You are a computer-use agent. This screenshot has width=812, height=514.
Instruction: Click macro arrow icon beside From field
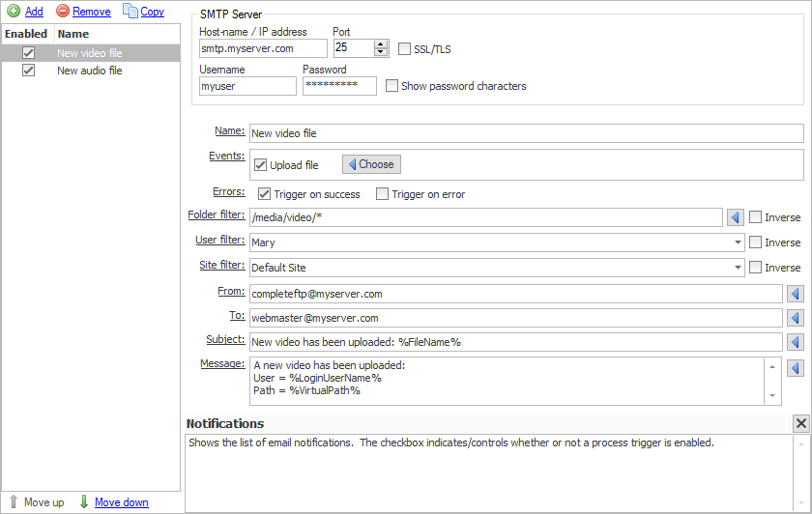tap(797, 293)
